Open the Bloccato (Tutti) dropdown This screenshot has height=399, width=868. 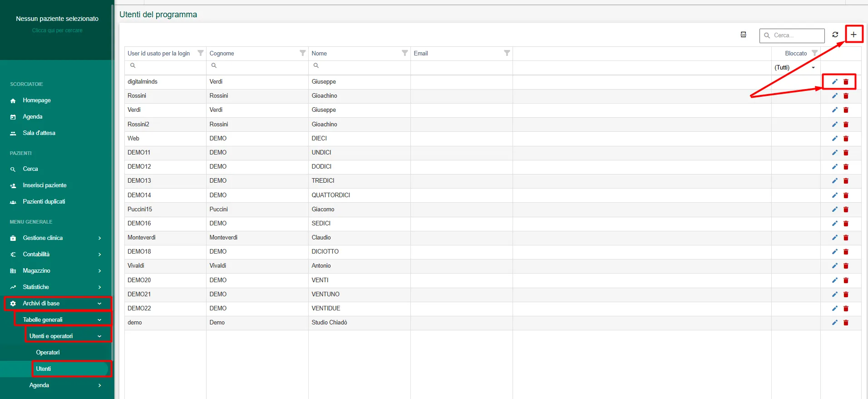tap(795, 68)
